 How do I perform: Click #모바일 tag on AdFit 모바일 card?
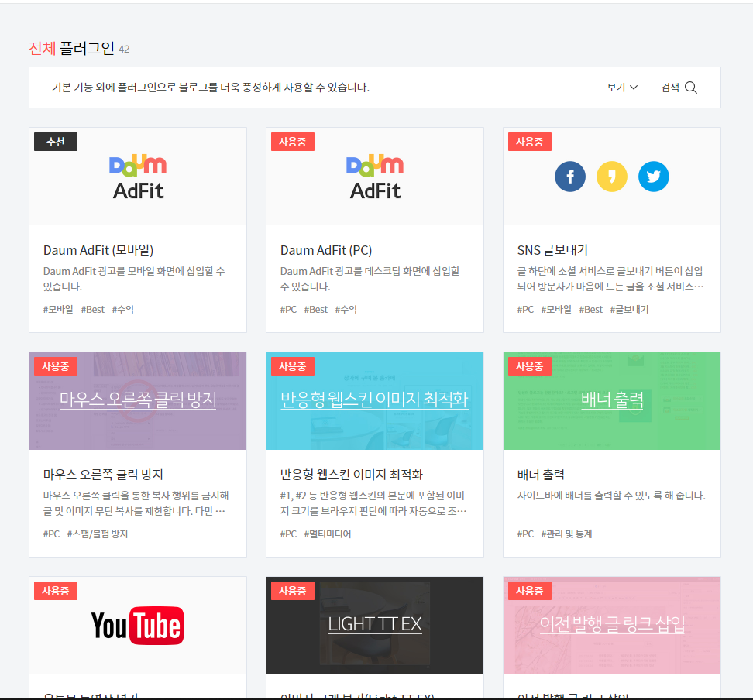(58, 310)
